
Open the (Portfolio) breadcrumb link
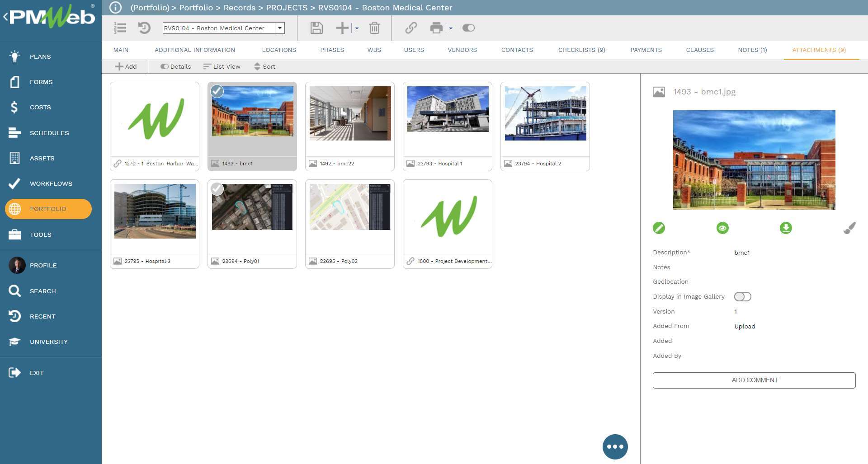(x=150, y=8)
